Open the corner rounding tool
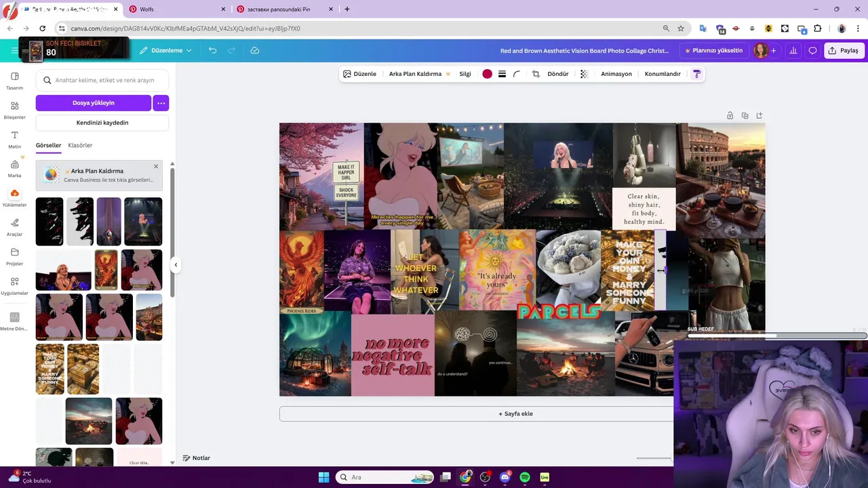 [x=517, y=74]
